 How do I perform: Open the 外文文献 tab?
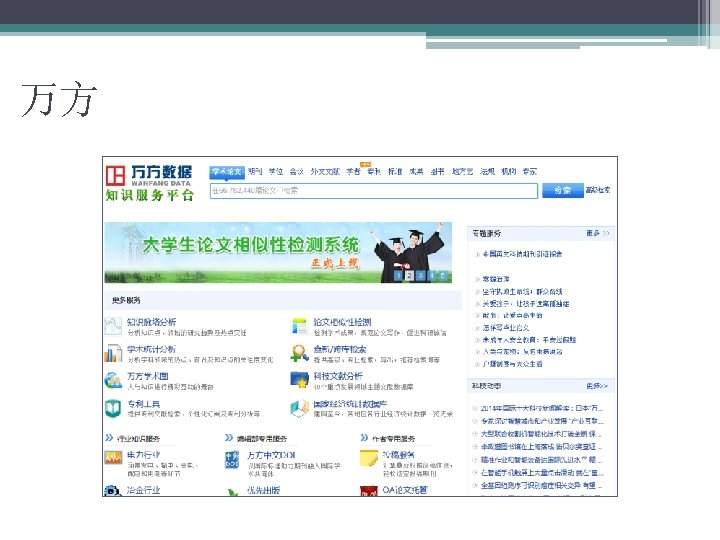[x=325, y=171]
